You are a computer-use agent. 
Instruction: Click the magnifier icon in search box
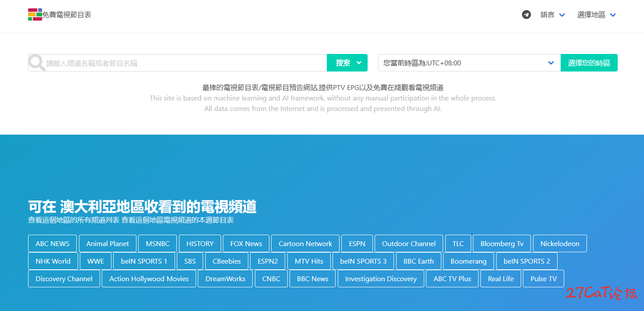[x=36, y=63]
